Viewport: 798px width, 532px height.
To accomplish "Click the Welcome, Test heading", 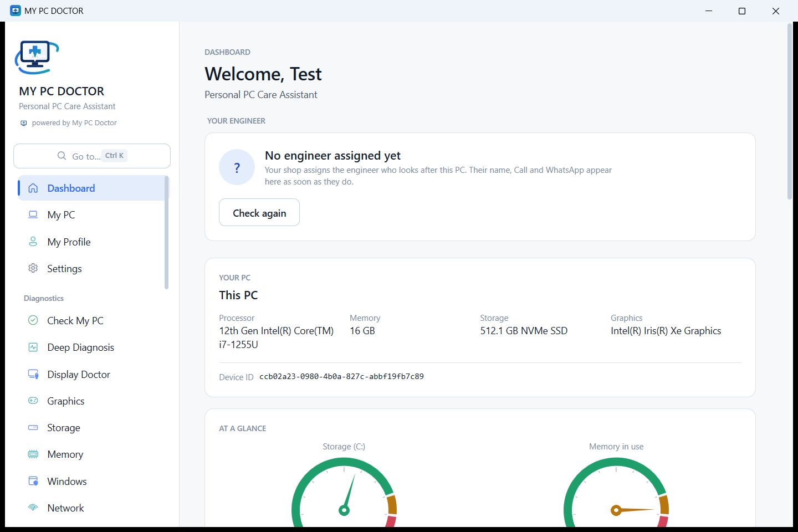I will tap(263, 74).
